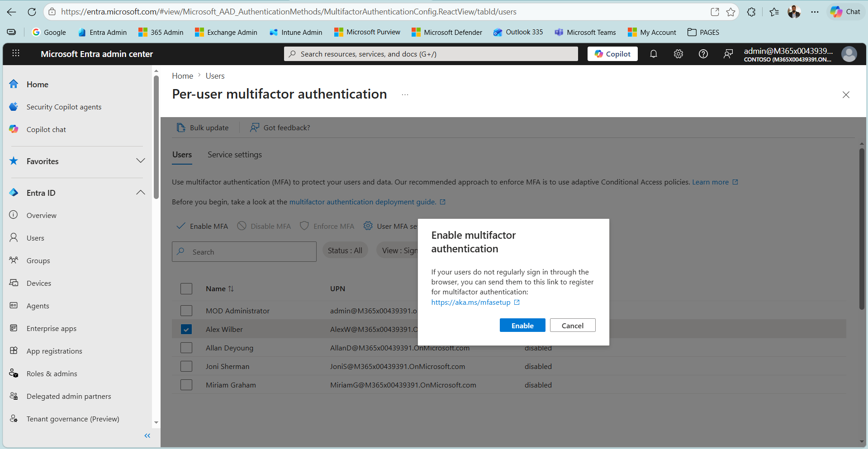Collapse the sidebar with double chevron
The width and height of the screenshot is (868, 449).
point(147,436)
